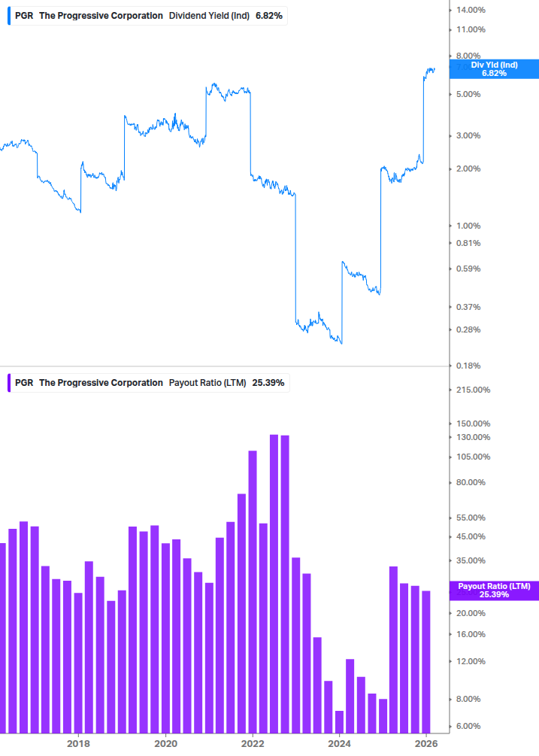Click the 2.00% axis label
Image resolution: width=539 pixels, height=756 pixels.
[468, 169]
